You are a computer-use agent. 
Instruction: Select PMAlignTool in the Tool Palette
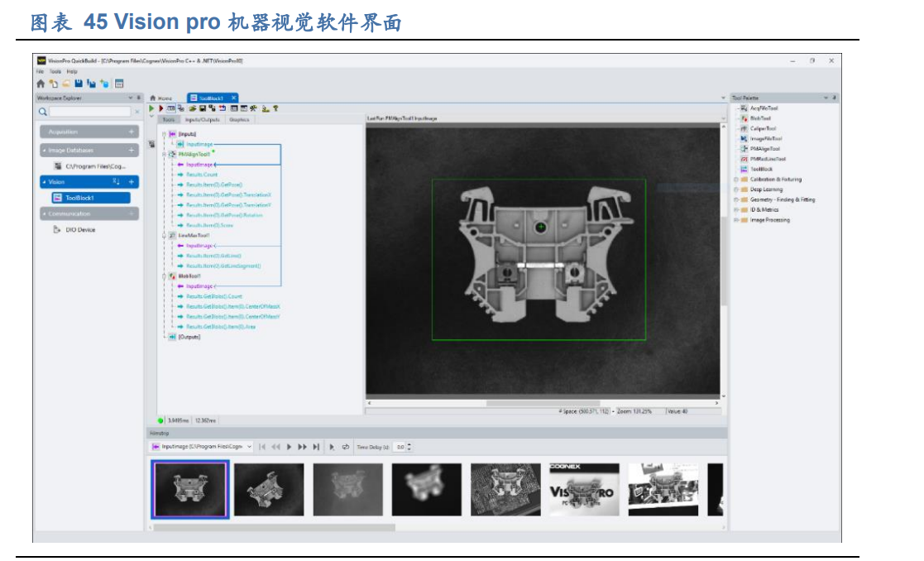[764, 149]
